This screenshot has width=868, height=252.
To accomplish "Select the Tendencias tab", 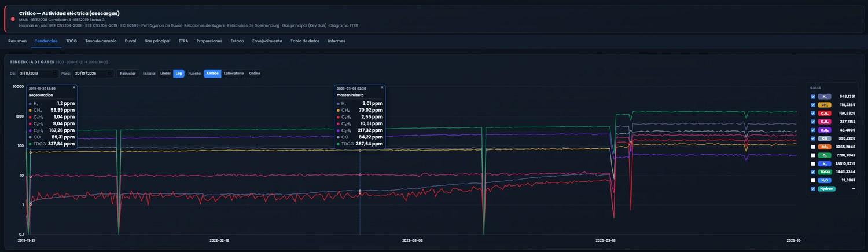I will tap(46, 41).
